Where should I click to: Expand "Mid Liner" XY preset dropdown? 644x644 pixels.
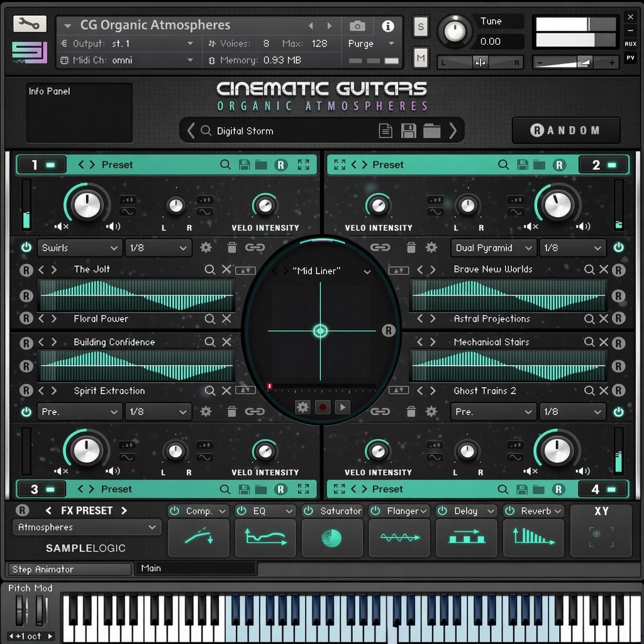(x=367, y=272)
